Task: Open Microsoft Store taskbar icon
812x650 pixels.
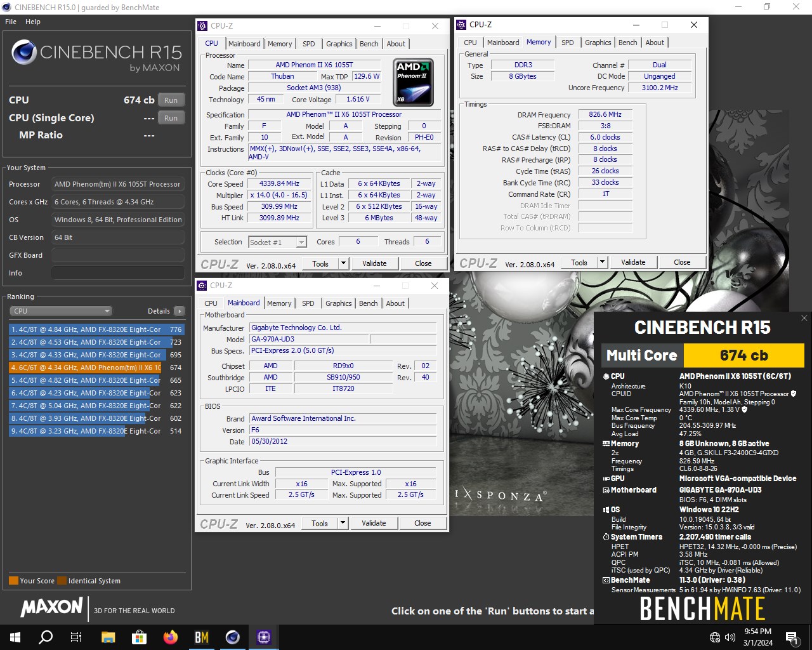Action: [x=139, y=637]
